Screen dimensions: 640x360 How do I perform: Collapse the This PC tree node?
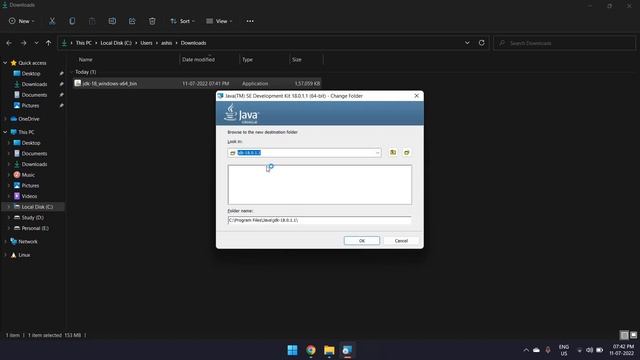coord(5,132)
